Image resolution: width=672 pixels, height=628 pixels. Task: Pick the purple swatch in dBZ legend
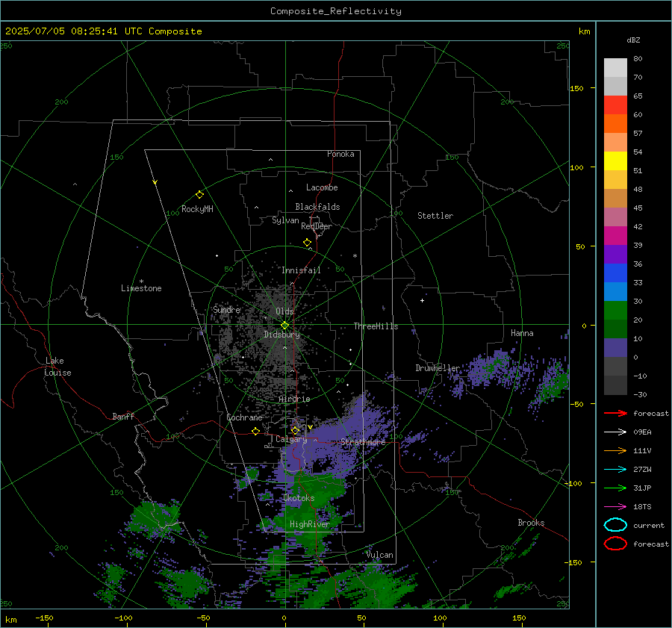click(615, 254)
